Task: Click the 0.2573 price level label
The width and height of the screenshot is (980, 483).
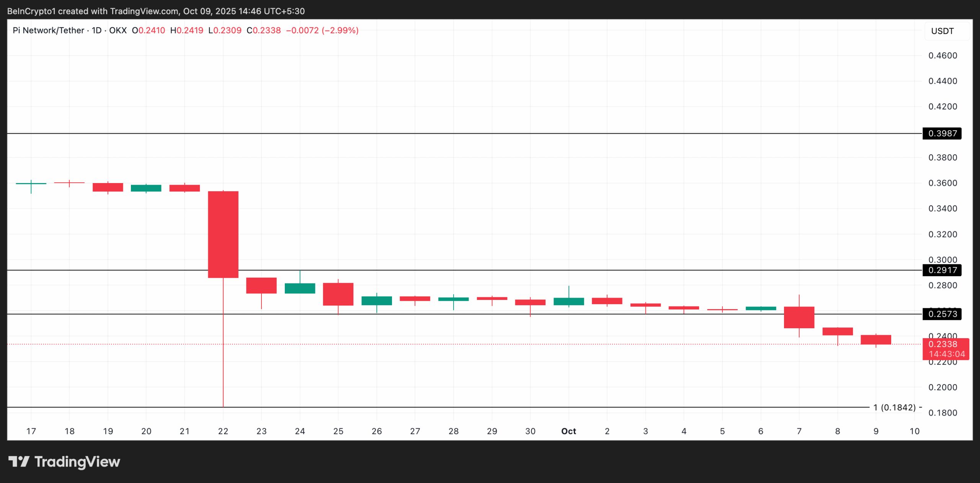Action: 942,314
